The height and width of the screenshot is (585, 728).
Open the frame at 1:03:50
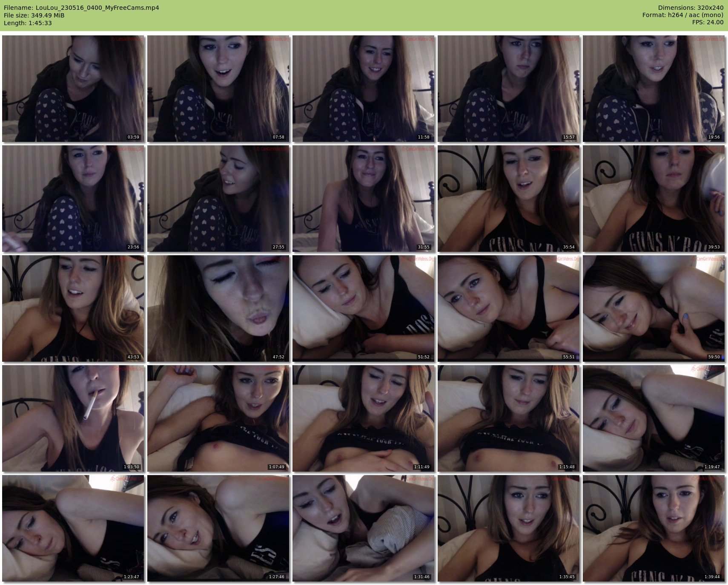pyautogui.click(x=73, y=418)
